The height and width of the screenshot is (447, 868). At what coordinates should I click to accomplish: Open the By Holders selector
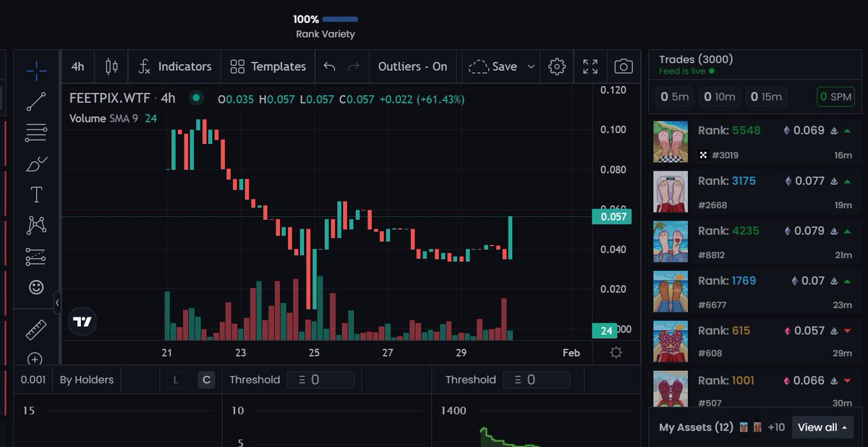(87, 380)
